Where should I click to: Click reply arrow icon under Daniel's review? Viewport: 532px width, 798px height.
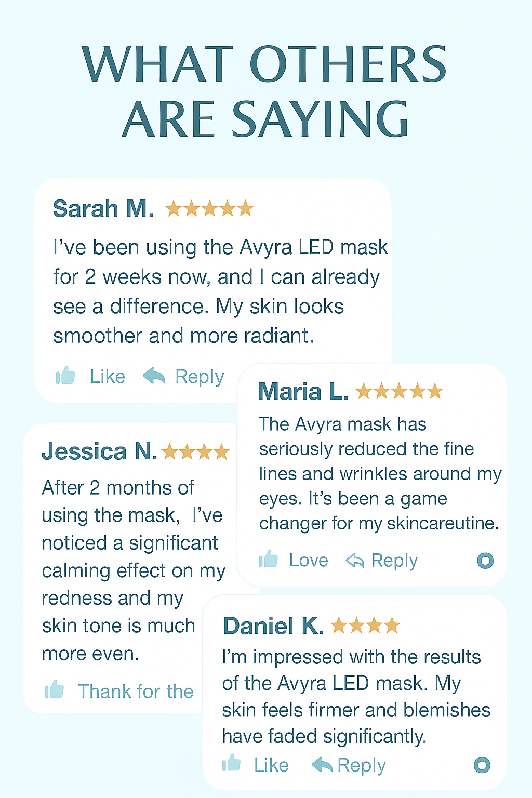click(322, 764)
